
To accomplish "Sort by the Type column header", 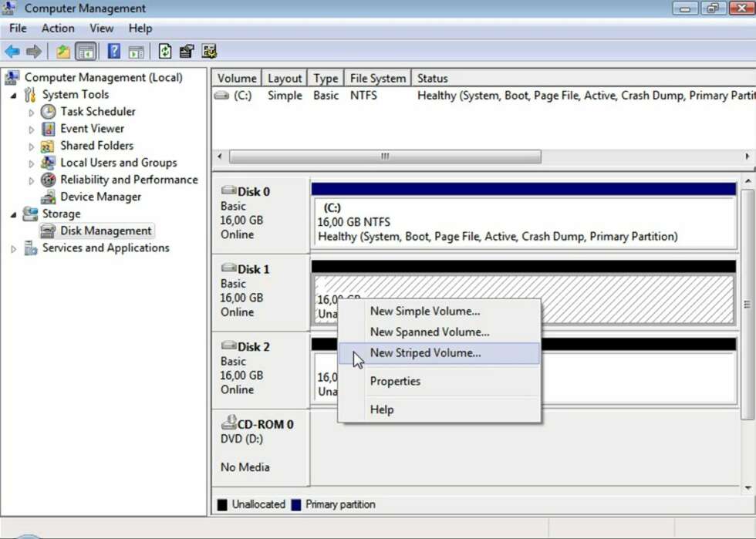I will pos(326,78).
